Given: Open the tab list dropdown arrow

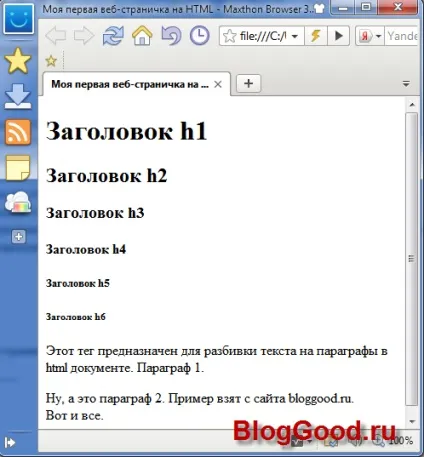Looking at the screenshot, I should [406, 84].
